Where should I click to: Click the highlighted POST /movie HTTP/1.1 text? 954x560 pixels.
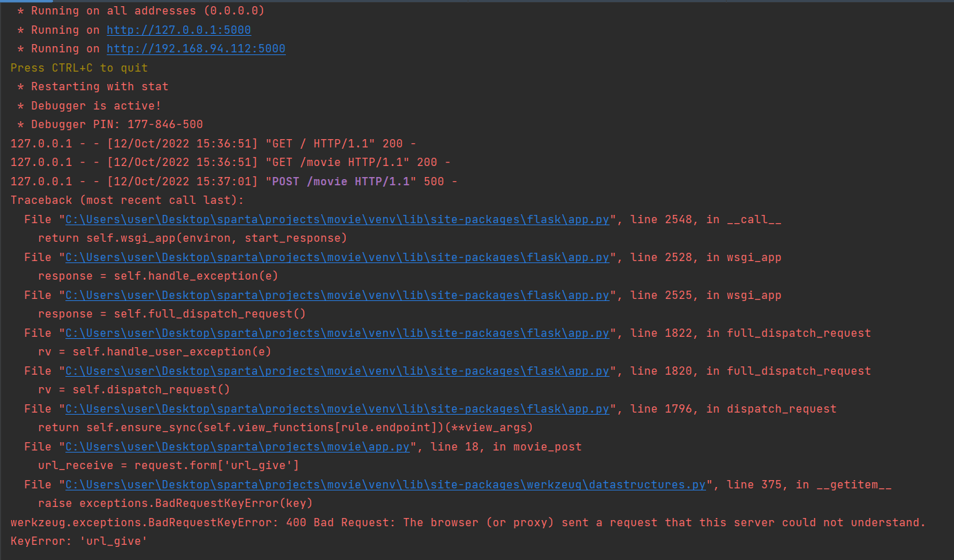pos(341,181)
